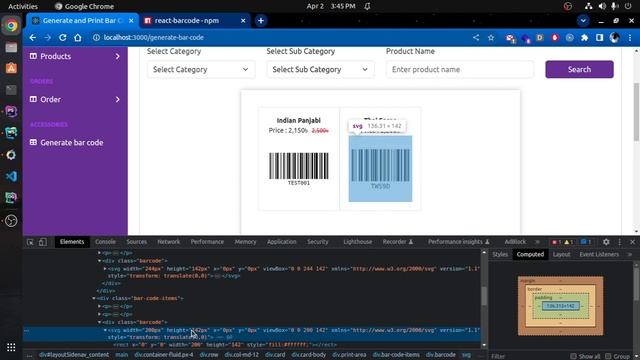
Task: Click inside the Enter product name field
Action: 460,69
